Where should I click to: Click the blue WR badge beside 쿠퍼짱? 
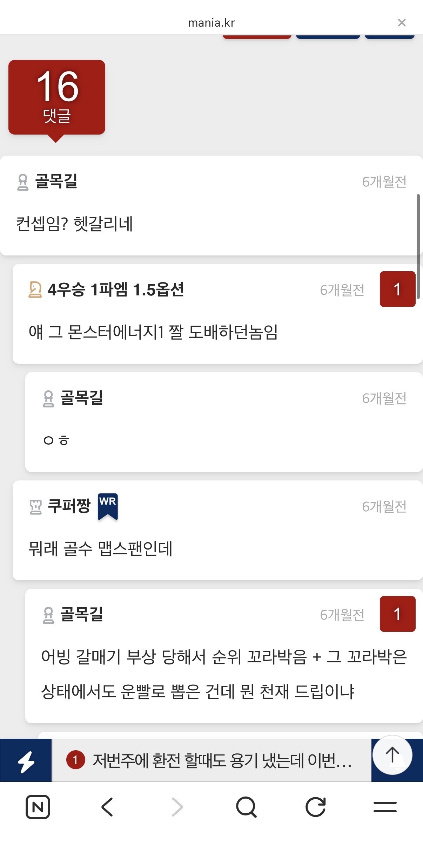click(x=108, y=506)
